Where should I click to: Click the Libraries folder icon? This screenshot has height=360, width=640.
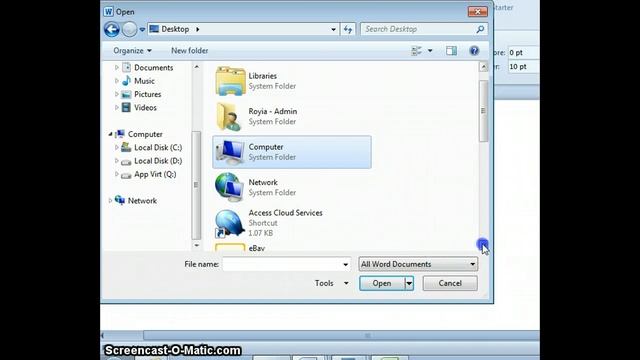click(x=230, y=81)
